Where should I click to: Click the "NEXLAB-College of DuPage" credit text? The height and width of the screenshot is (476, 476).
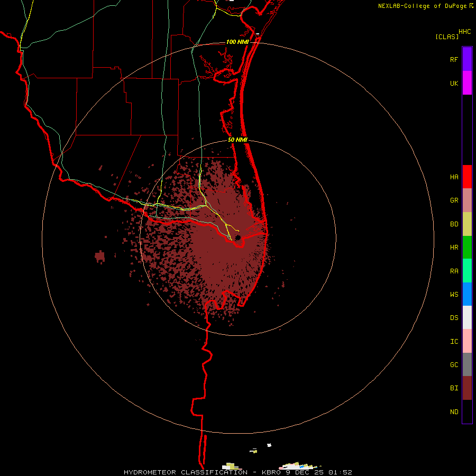coord(422,6)
